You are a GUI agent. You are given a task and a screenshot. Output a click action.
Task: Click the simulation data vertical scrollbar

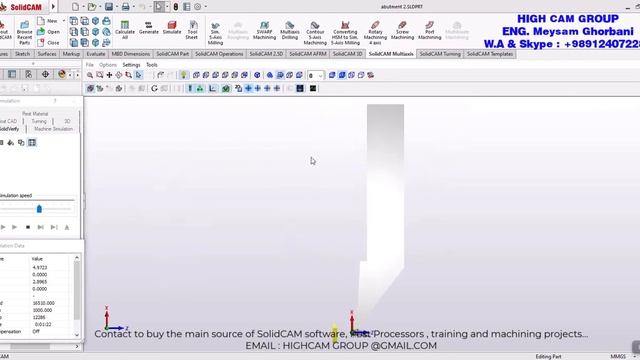(x=77, y=291)
